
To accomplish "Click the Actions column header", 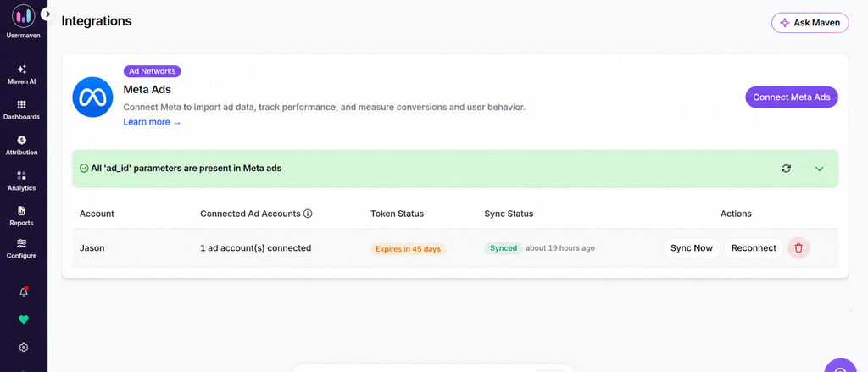I will [736, 214].
